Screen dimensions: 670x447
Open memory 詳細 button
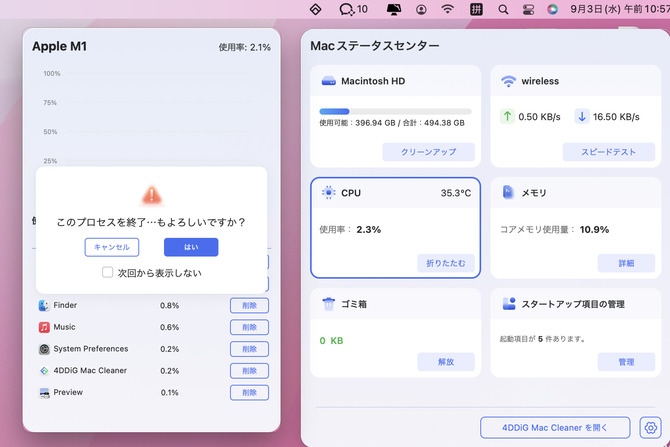(x=626, y=263)
